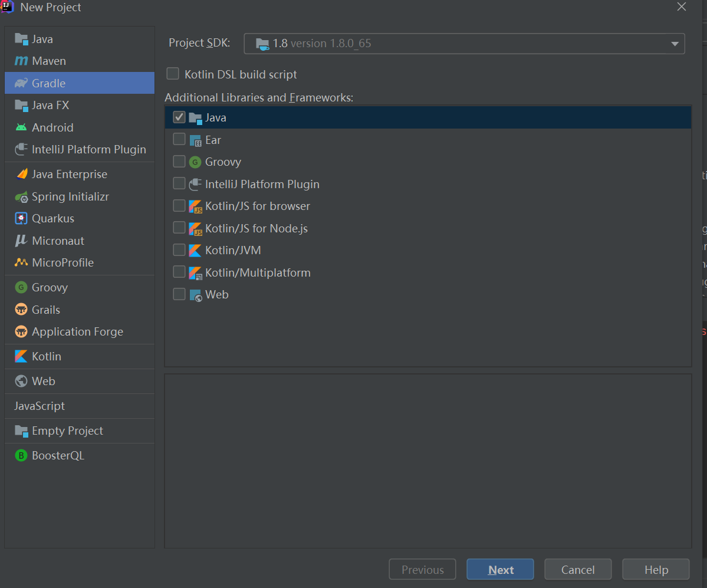Click the Groovy framework icon in list
This screenshot has width=707, height=588.
click(x=195, y=162)
